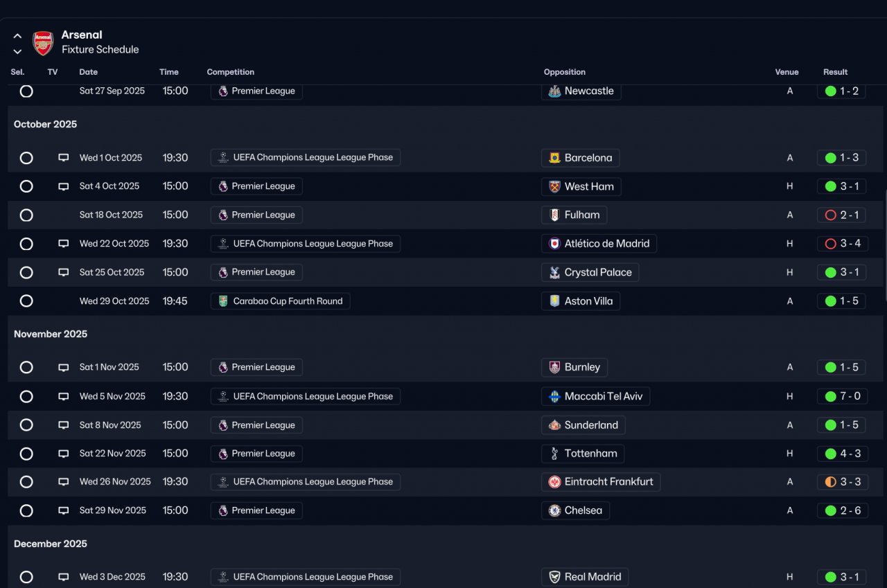Click the TV icon in the Barcelona row
887x588 pixels.
click(64, 158)
